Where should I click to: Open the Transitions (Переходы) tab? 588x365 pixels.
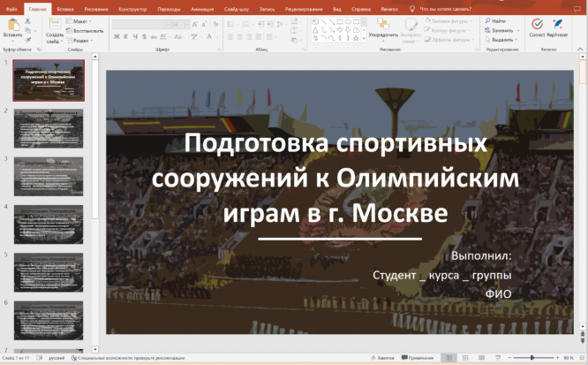pos(170,8)
